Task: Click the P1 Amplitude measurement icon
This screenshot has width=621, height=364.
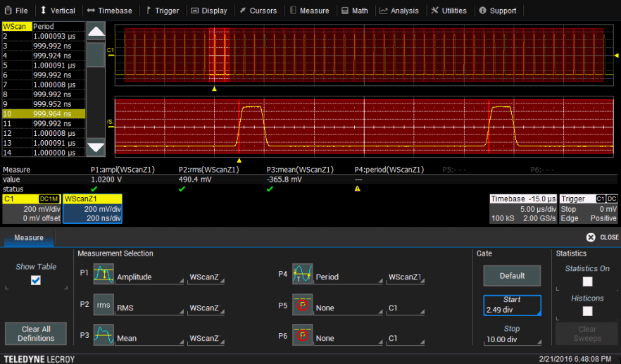Action: click(103, 276)
